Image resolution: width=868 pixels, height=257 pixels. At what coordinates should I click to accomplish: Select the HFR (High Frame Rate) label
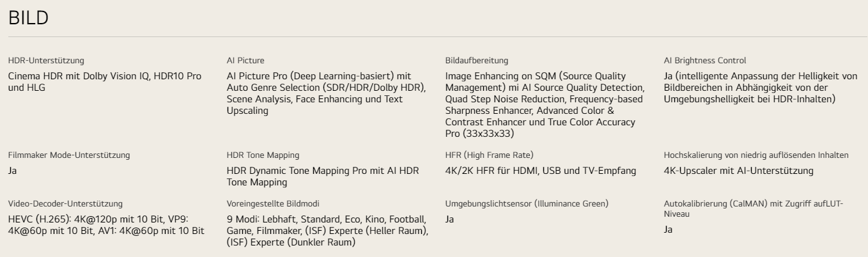tap(480, 155)
